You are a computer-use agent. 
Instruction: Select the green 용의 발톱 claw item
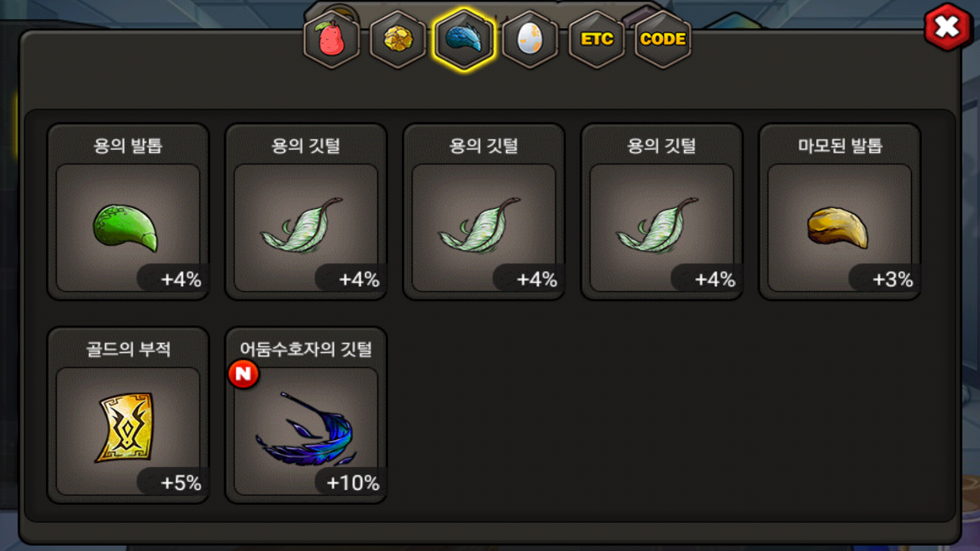(x=128, y=212)
